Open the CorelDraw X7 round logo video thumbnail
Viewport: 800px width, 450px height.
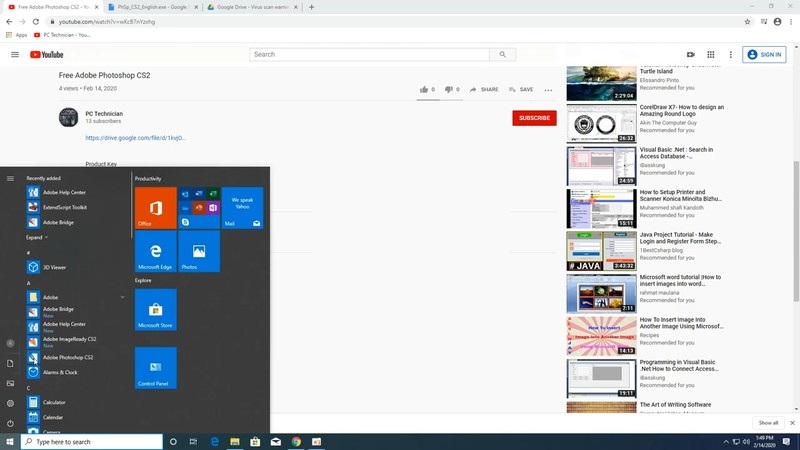point(601,124)
